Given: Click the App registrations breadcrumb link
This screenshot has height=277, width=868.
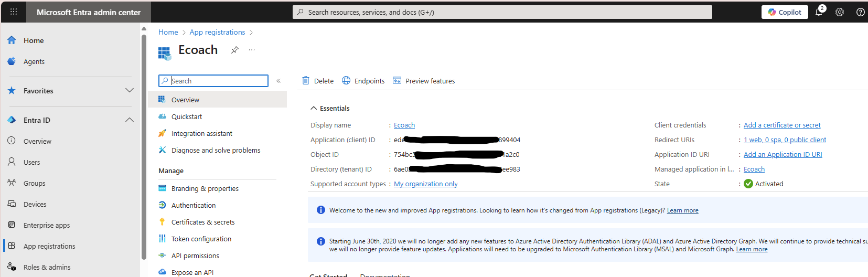Looking at the screenshot, I should (x=217, y=32).
